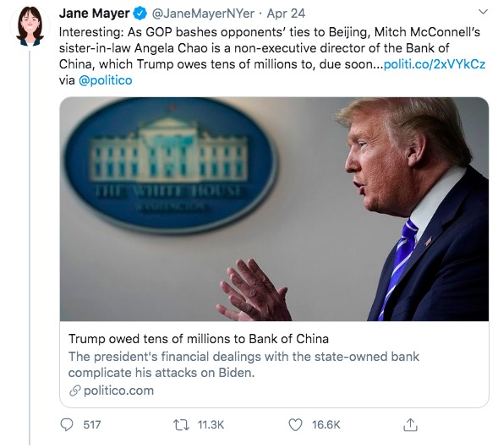The width and height of the screenshot is (498, 448).
Task: Open the @politico mention
Action: pos(105,80)
